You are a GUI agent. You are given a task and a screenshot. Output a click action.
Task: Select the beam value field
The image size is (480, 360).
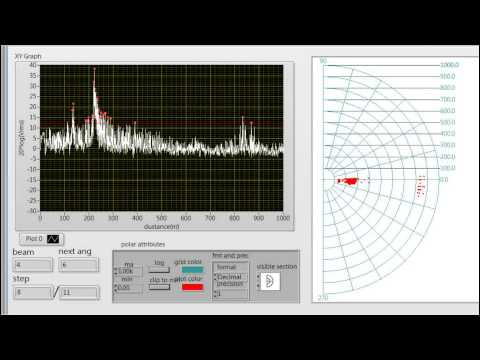tap(33, 265)
